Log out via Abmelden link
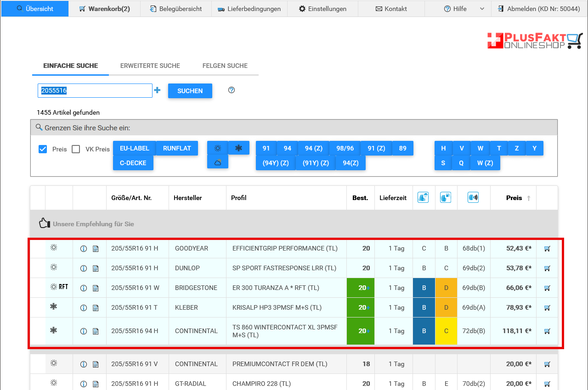 click(538, 9)
